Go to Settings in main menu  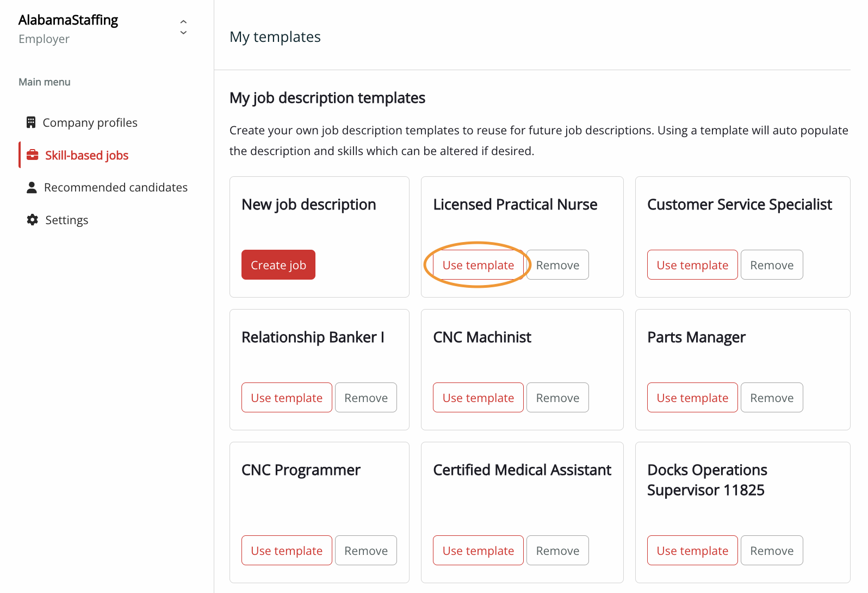[x=66, y=220]
